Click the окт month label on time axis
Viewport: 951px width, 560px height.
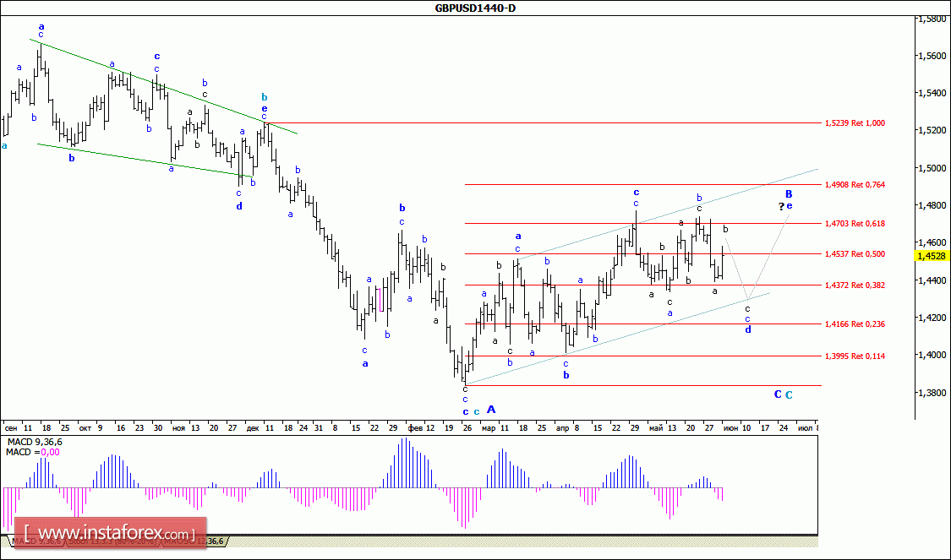pos(85,428)
